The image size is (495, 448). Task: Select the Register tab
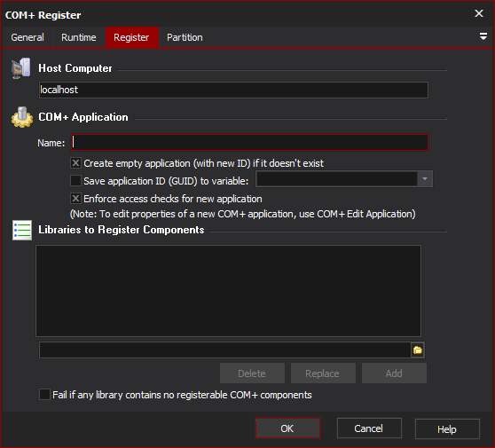[x=131, y=37]
